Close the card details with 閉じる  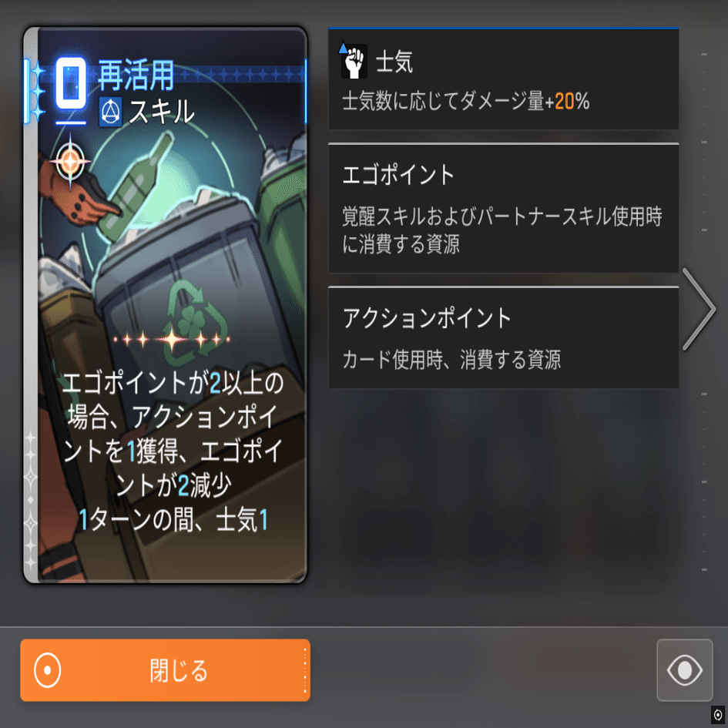[x=166, y=670]
